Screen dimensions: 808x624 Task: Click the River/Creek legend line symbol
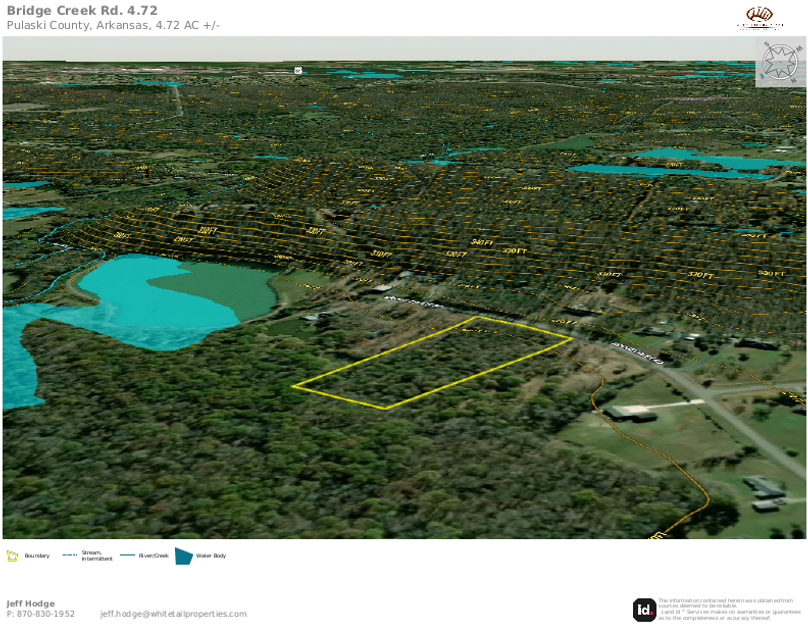point(127,555)
